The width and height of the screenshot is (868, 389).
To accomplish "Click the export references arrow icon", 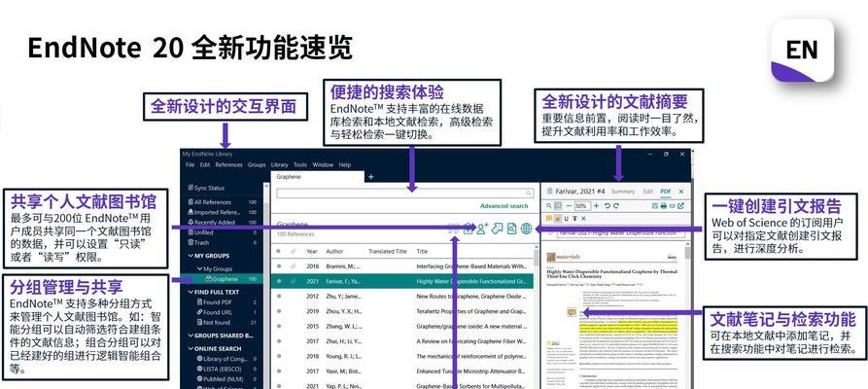I will 497,229.
